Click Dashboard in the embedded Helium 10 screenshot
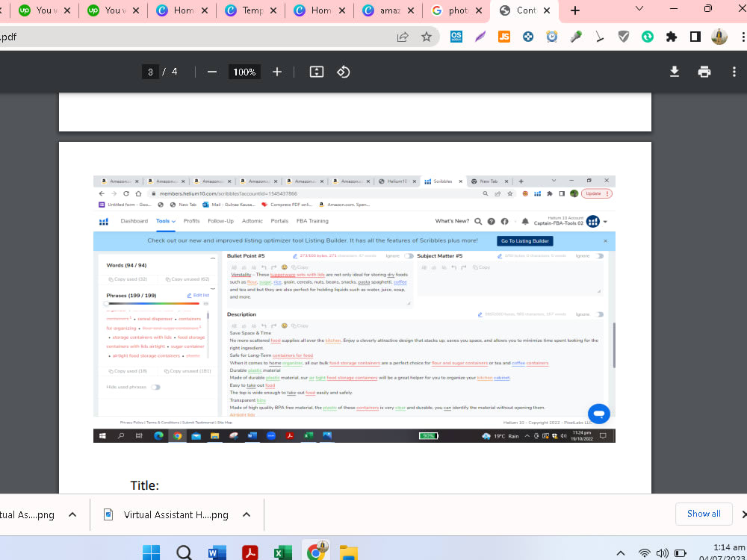Image resolution: width=747 pixels, height=560 pixels. point(134,221)
